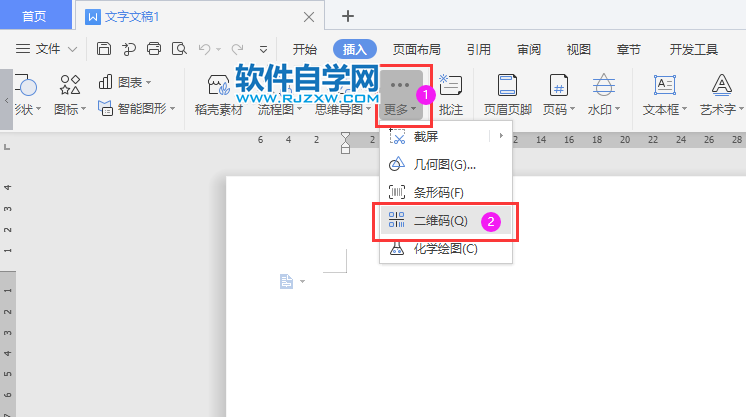
Task: Click the Print icon
Action: click(154, 49)
